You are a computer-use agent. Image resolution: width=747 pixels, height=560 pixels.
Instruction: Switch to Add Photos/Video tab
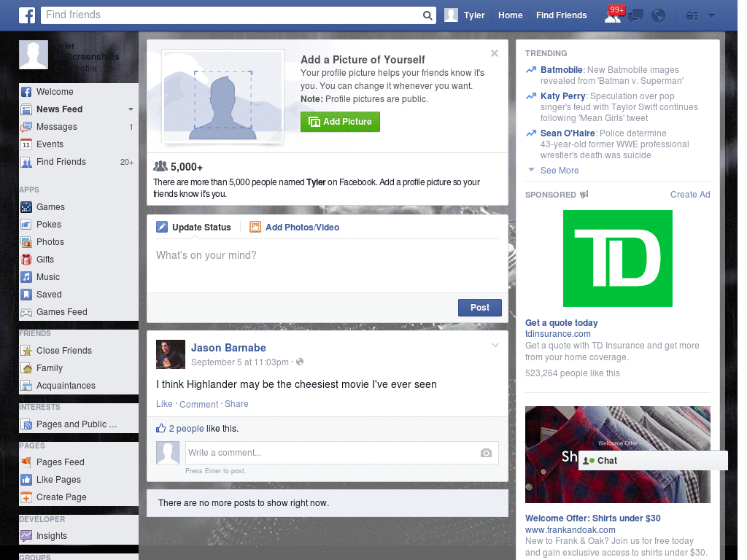(295, 227)
